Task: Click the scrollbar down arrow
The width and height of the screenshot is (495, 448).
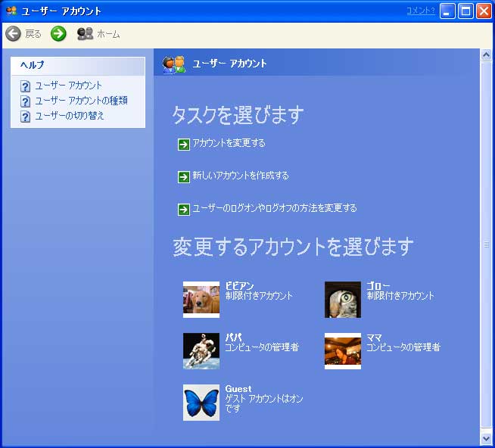Action: [487, 438]
